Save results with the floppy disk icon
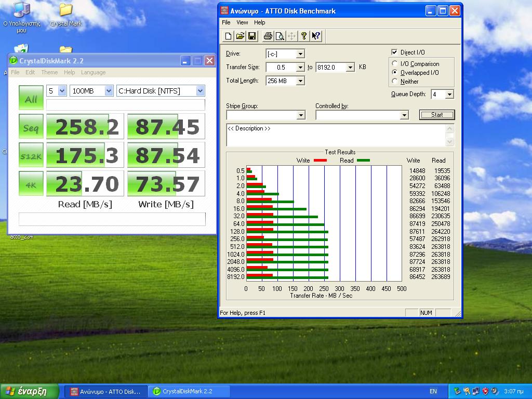Image resolution: width=532 pixels, height=399 pixels. click(252, 36)
